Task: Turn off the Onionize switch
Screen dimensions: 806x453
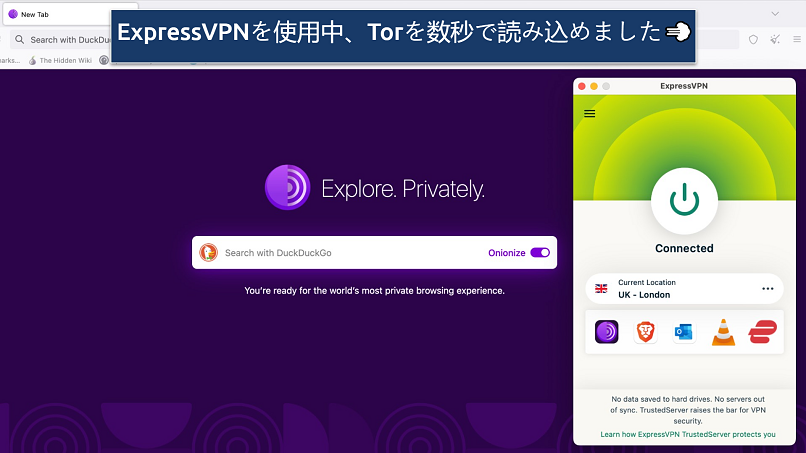Action: 540,253
